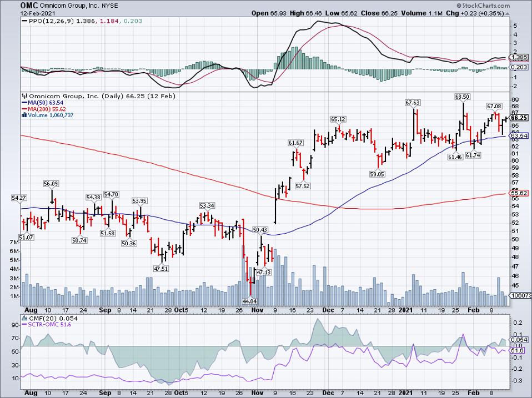532x398 pixels.
Task: Click the 61.46 low price label
Action: coord(455,157)
